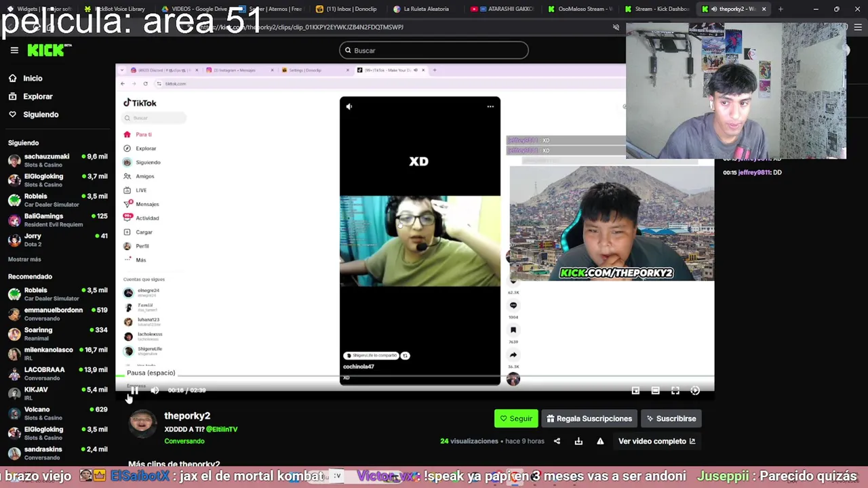This screenshot has width=868, height=488.
Task: Open Ver video completo
Action: click(x=656, y=441)
